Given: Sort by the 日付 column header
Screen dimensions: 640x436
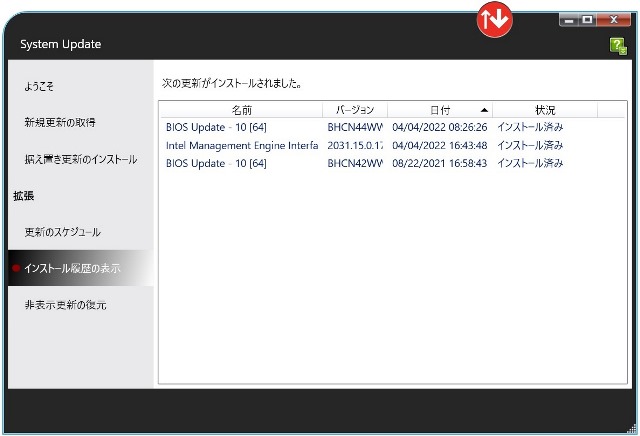Looking at the screenshot, I should click(440, 110).
